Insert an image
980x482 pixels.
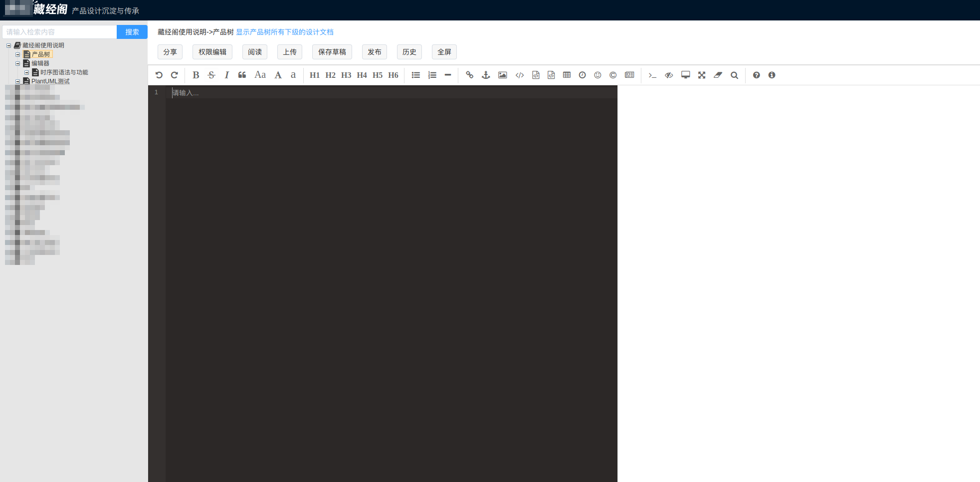point(503,75)
